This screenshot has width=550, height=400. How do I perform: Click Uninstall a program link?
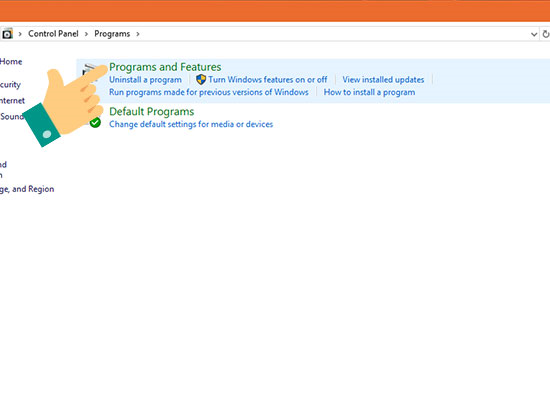pyautogui.click(x=145, y=80)
